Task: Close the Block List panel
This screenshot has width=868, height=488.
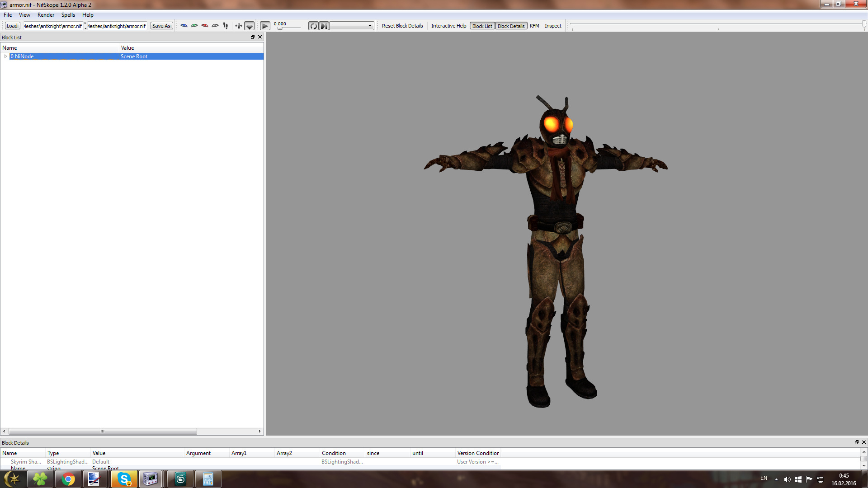Action: pos(260,37)
